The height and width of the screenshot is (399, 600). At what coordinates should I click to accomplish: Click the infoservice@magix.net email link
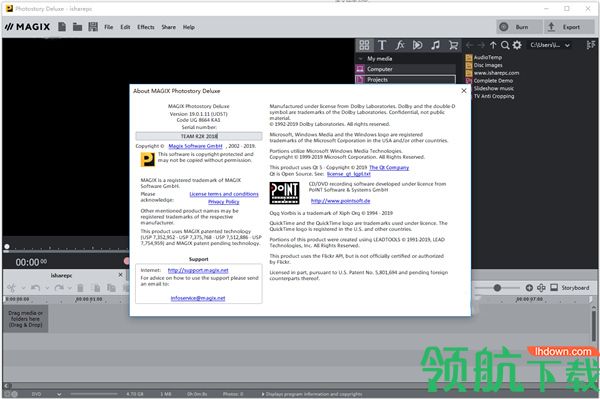click(x=198, y=298)
